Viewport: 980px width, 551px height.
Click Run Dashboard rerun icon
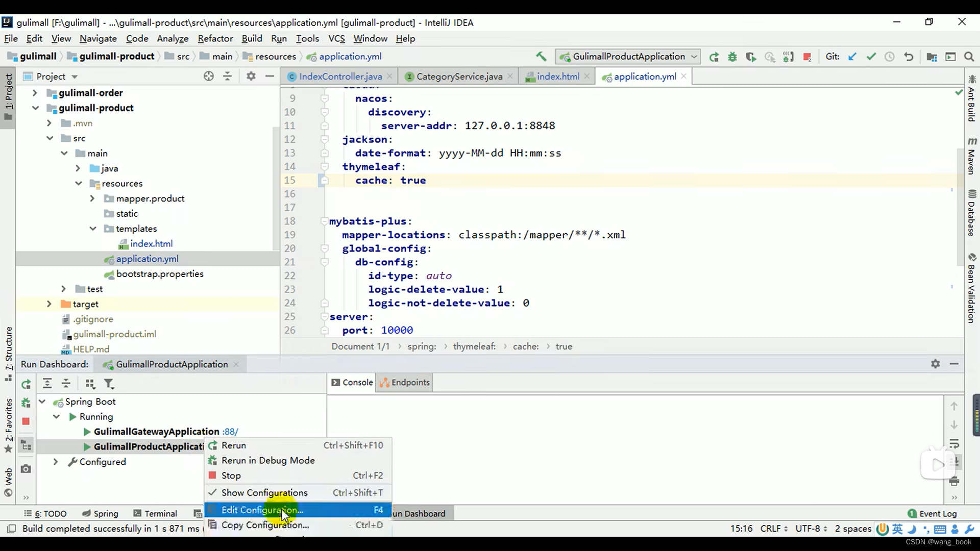coord(26,384)
